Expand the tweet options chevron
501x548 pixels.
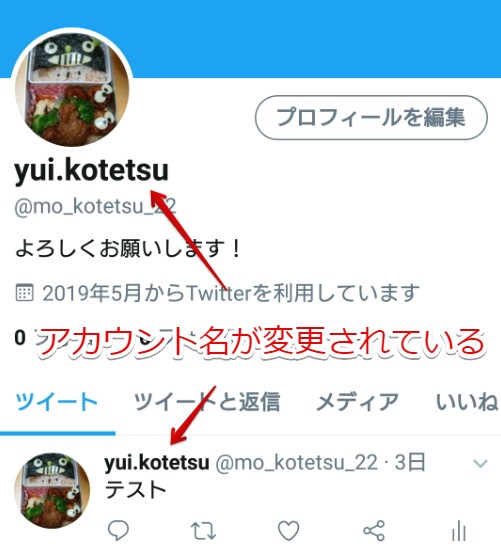[x=480, y=463]
